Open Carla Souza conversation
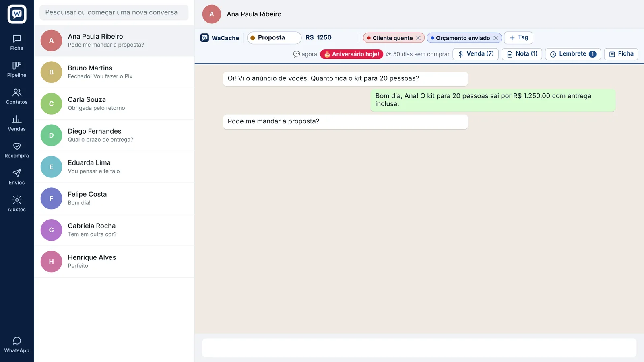The image size is (644, 362). [x=114, y=104]
